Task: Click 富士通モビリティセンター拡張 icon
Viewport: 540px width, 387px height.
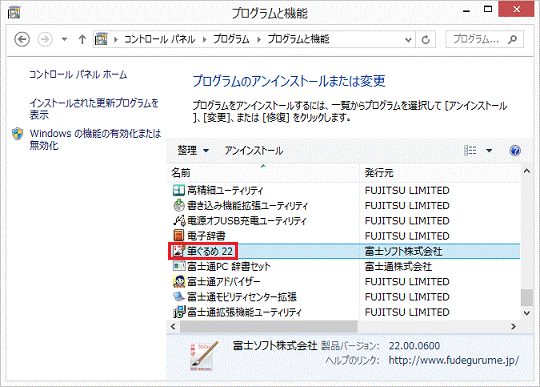Action: point(179,296)
